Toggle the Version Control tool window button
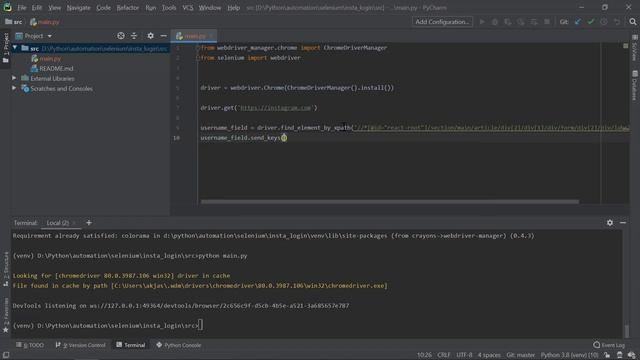 tap(80, 345)
